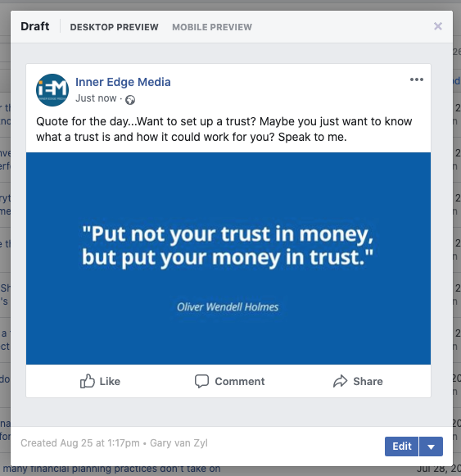The height and width of the screenshot is (476, 461).
Task: Click the Comment button label
Action: tap(240, 381)
